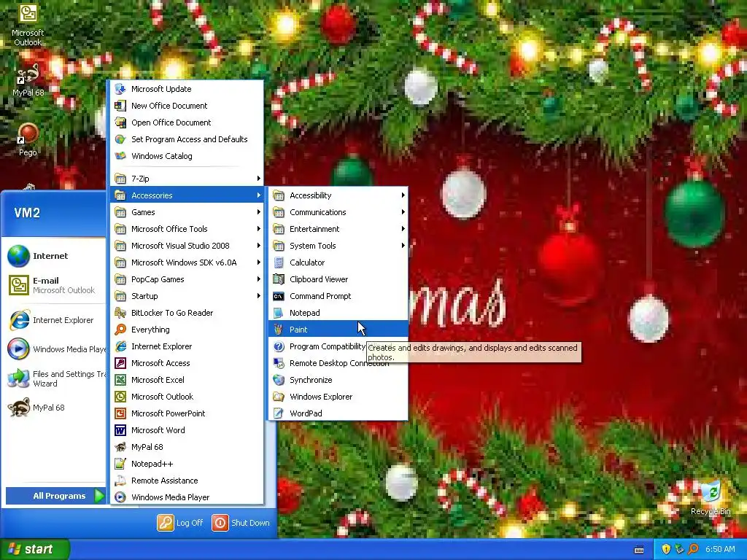Click the Microsoft Update icon
This screenshot has width=747, height=560.
[x=120, y=89]
